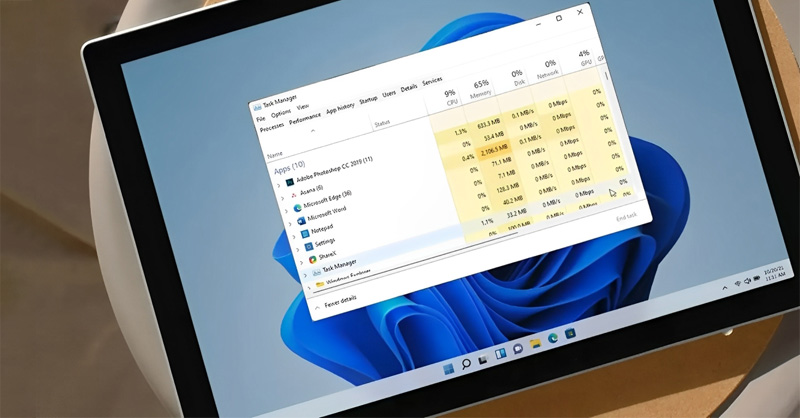Expand the Task Manager process row
Image resolution: width=800 pixels, height=418 pixels.
click(305, 275)
